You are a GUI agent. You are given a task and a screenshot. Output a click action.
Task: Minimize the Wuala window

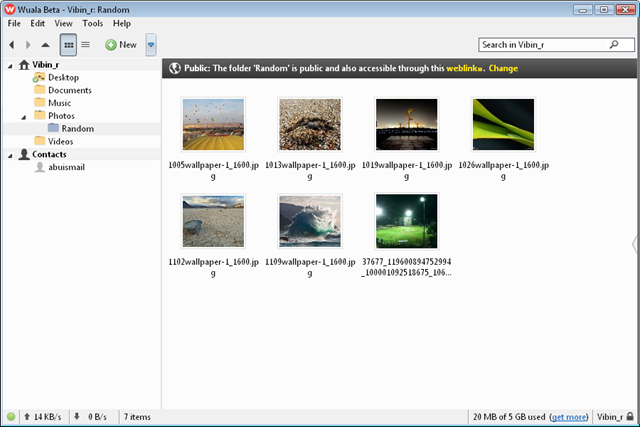[x=582, y=9]
